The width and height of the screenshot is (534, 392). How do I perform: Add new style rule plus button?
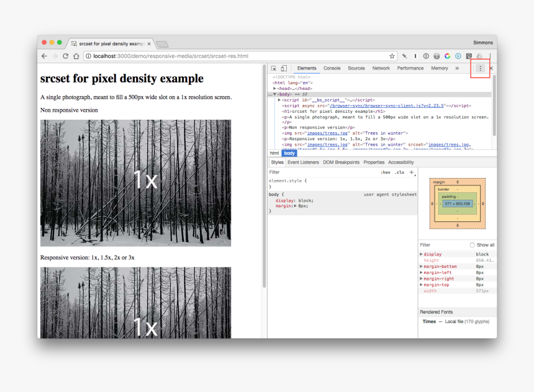point(412,172)
